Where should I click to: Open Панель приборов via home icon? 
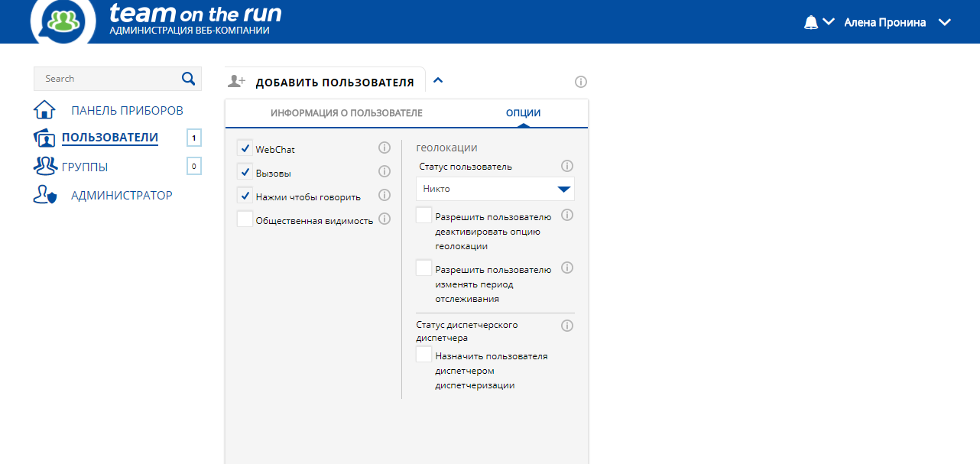[x=44, y=109]
